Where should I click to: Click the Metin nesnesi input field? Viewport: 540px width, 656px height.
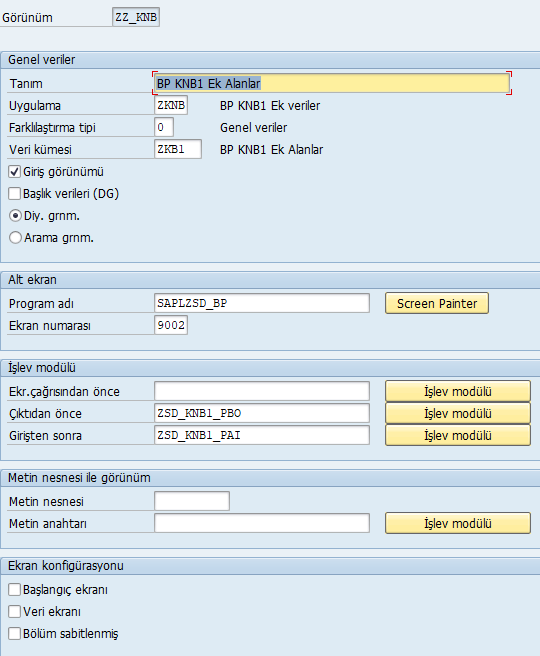coord(192,501)
